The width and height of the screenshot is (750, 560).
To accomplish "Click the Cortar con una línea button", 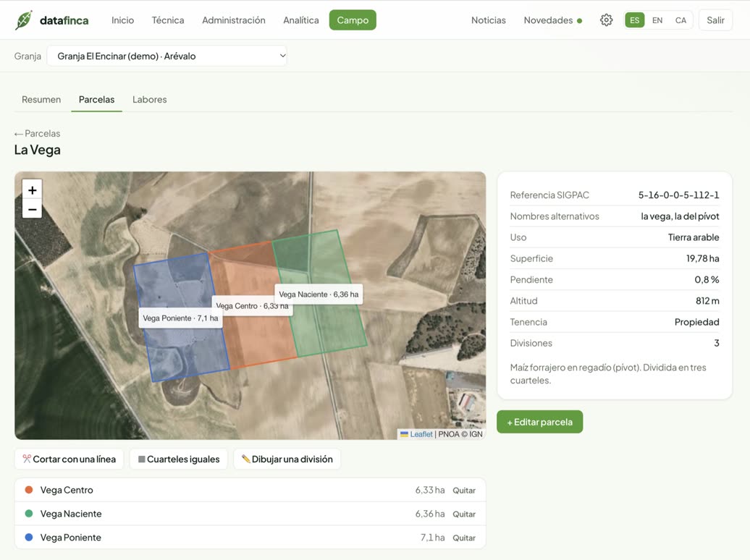I will [x=69, y=459].
